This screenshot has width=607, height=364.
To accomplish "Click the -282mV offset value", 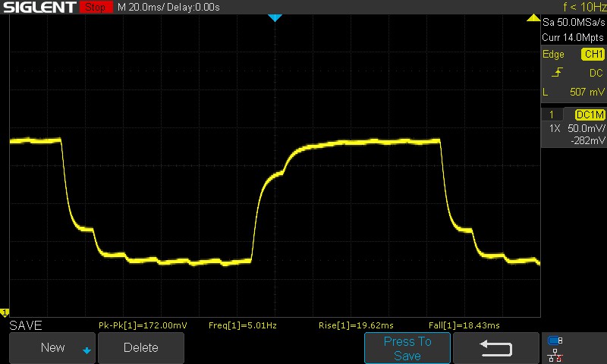I will pos(587,141).
